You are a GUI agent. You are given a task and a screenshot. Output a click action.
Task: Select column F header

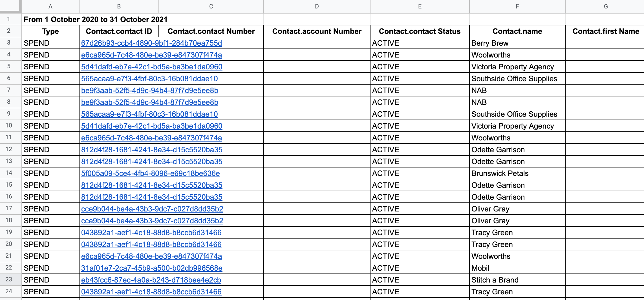pyautogui.click(x=517, y=6)
